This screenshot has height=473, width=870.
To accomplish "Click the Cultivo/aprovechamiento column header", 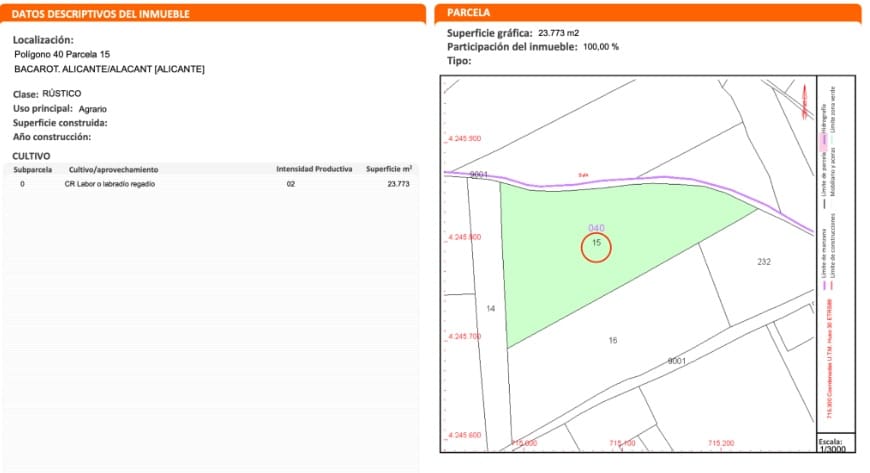I will pos(113,169).
